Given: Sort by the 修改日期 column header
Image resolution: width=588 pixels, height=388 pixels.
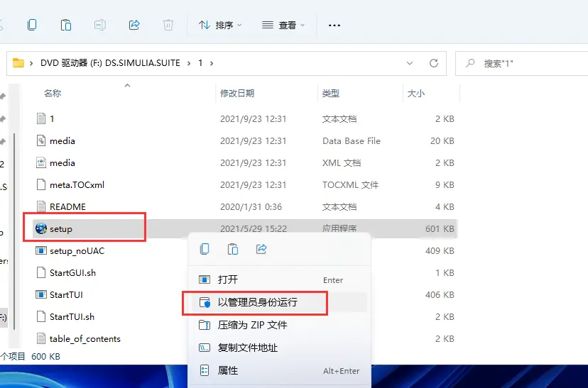Looking at the screenshot, I should point(237,93).
